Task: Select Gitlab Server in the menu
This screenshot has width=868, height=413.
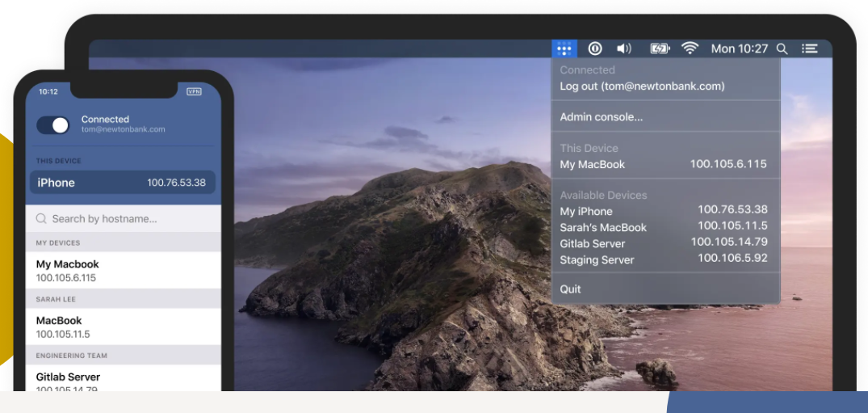Action: pos(666,243)
